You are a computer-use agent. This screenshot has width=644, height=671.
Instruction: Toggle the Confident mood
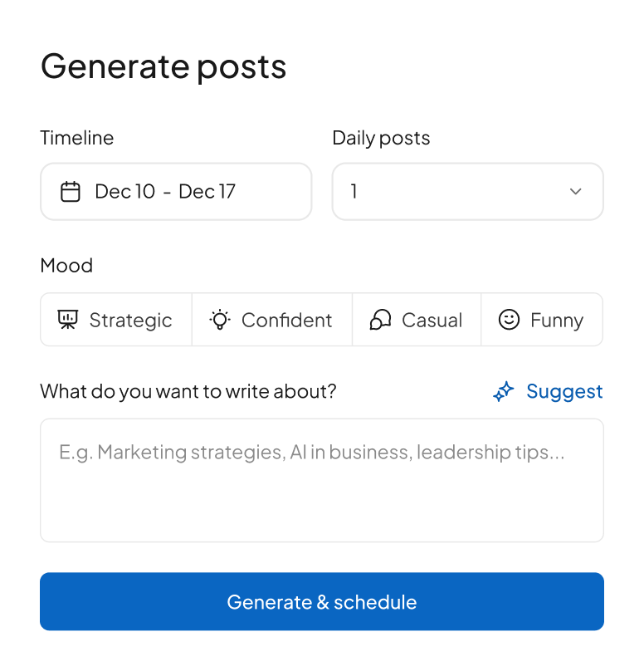pyautogui.click(x=271, y=319)
